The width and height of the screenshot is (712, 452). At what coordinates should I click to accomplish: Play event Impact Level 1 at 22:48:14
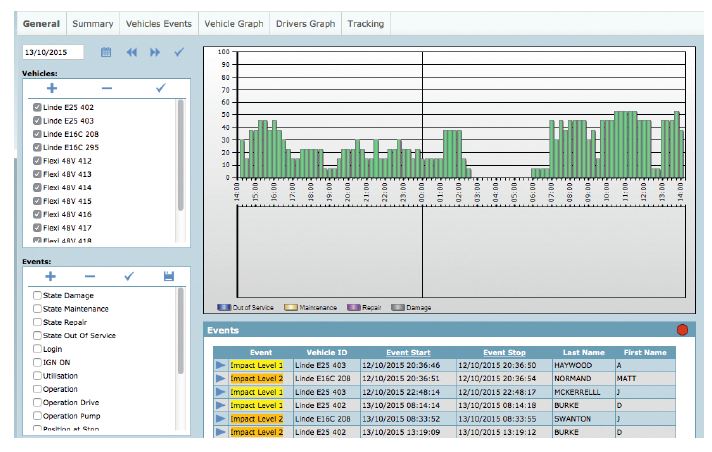(221, 392)
